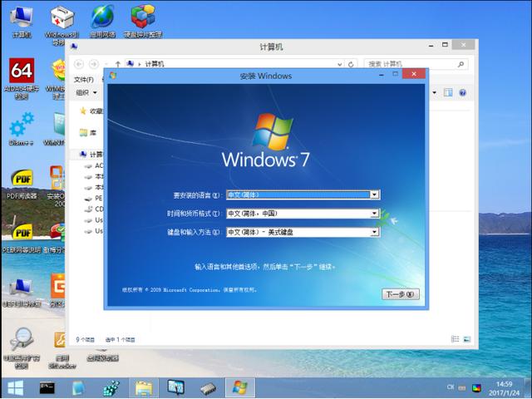Expand the Explorer address bar history dropdown
Image resolution: width=532 pixels, height=399 pixels.
point(340,64)
